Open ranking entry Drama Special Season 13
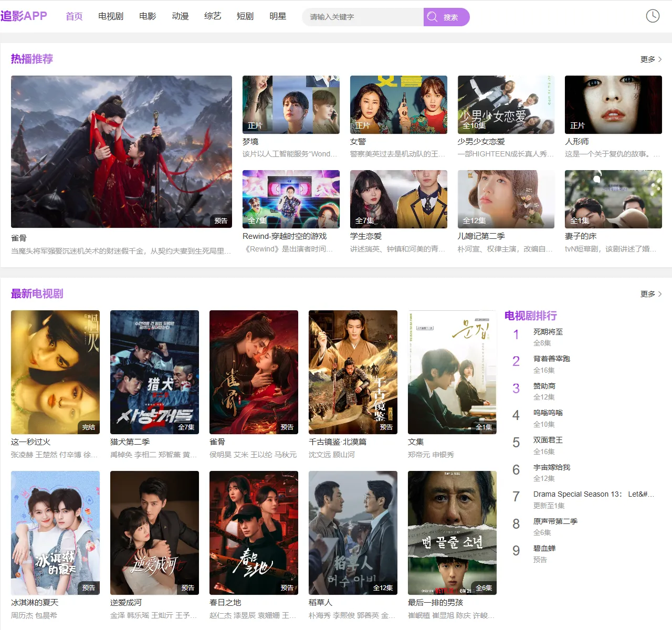Image resolution: width=672 pixels, height=630 pixels. (x=594, y=494)
